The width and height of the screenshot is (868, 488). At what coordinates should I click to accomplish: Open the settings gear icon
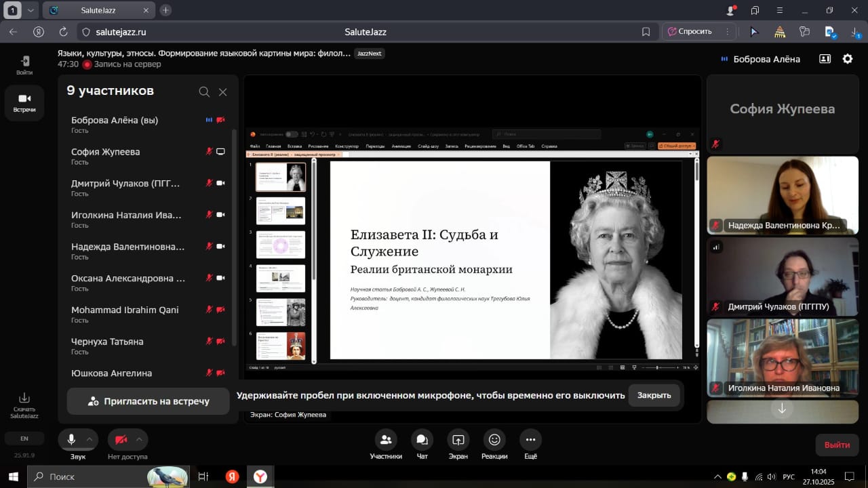(848, 59)
